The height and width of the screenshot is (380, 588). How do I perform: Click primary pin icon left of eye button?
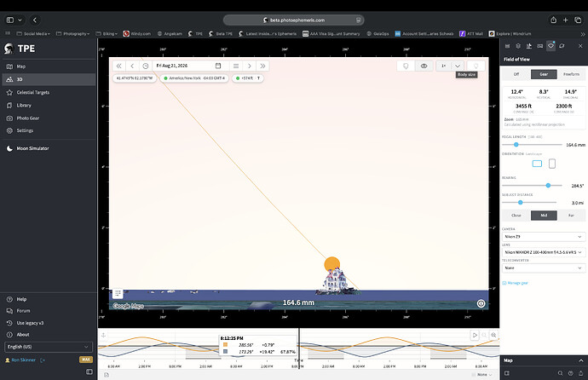(x=406, y=66)
